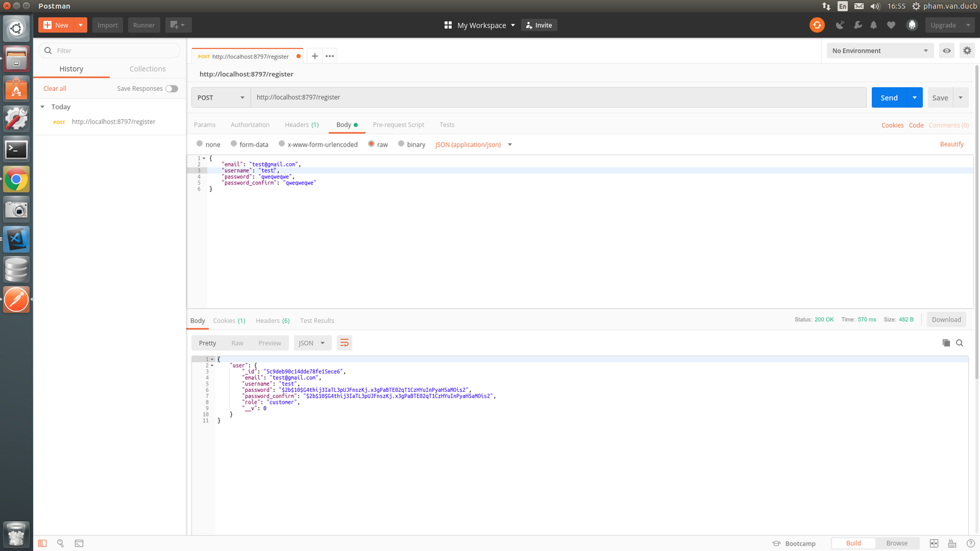Open Postman workspace grid icon
Viewport: 980px width, 551px height.
(448, 25)
